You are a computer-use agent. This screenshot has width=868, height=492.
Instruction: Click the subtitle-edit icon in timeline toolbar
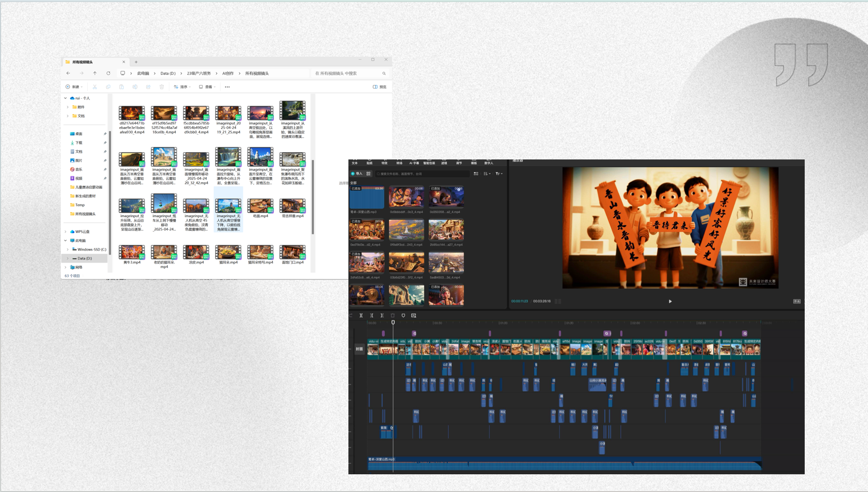414,315
